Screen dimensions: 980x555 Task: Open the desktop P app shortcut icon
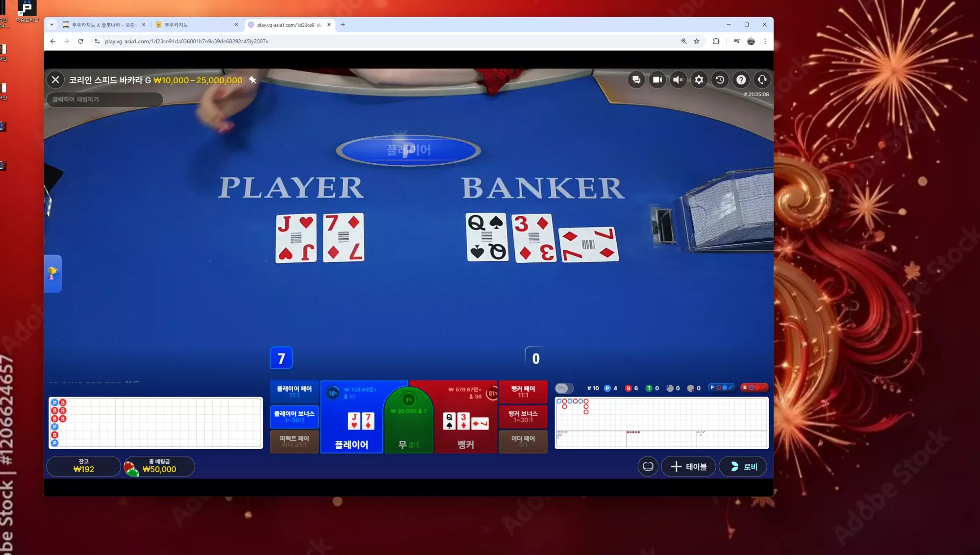(27, 11)
